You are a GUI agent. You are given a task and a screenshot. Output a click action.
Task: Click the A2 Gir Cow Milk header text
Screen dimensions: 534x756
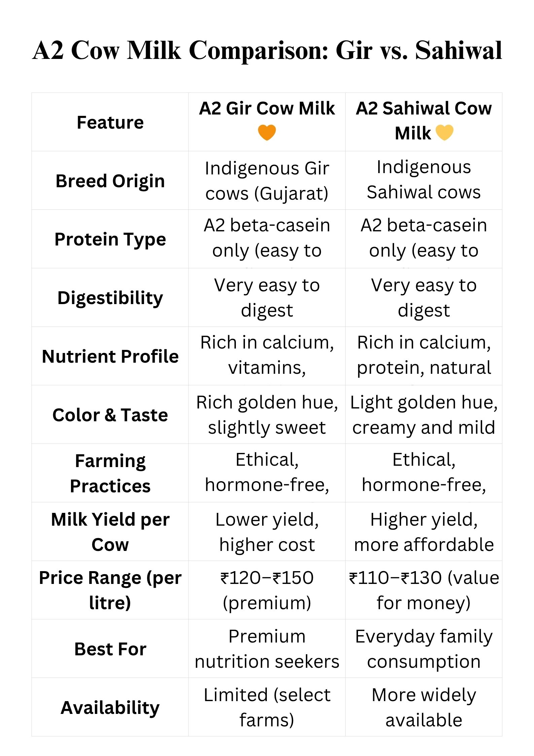[267, 108]
